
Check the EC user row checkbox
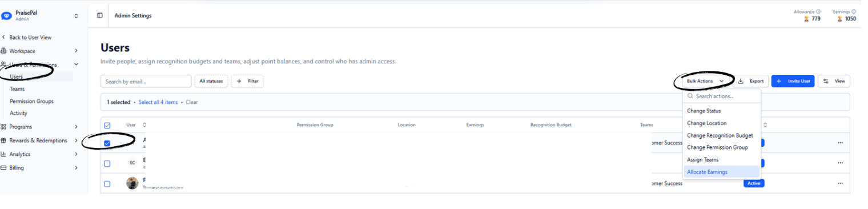(107, 163)
